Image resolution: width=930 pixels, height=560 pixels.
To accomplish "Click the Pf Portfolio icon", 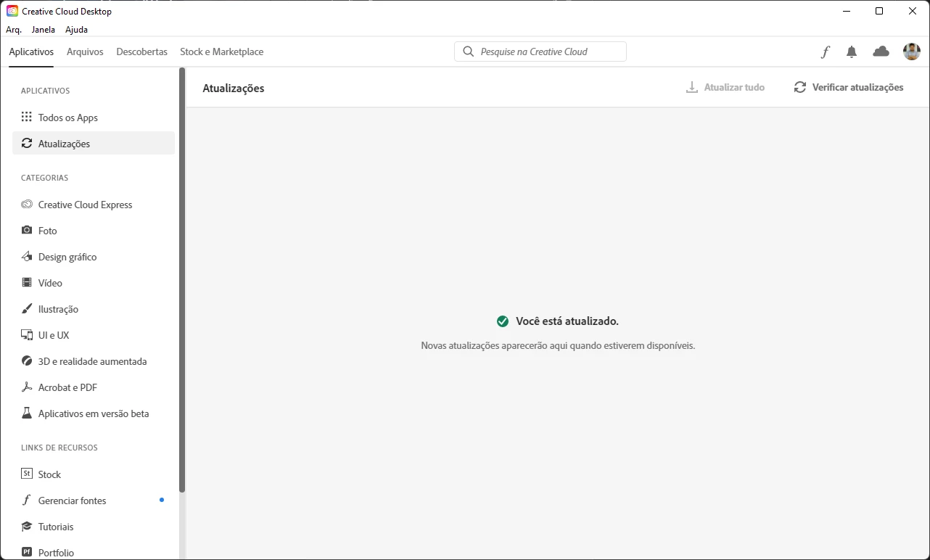I will coord(27,552).
